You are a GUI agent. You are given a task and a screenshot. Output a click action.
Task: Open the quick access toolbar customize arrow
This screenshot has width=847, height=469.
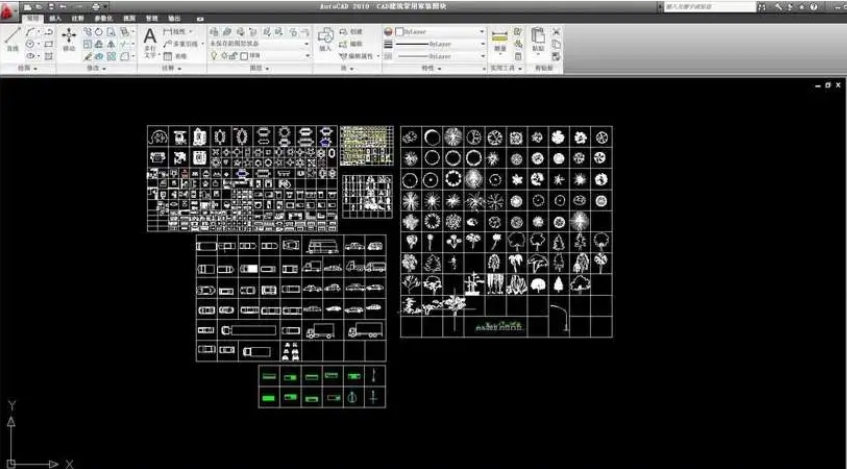click(105, 7)
